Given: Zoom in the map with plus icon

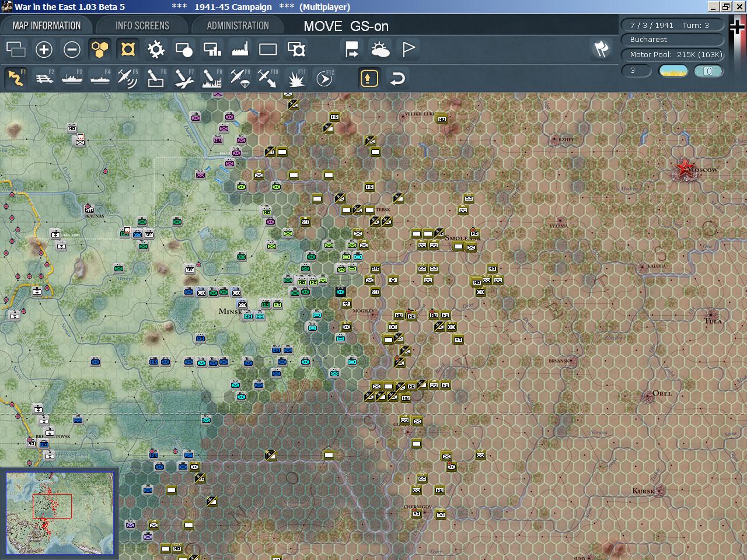Looking at the screenshot, I should click(44, 50).
